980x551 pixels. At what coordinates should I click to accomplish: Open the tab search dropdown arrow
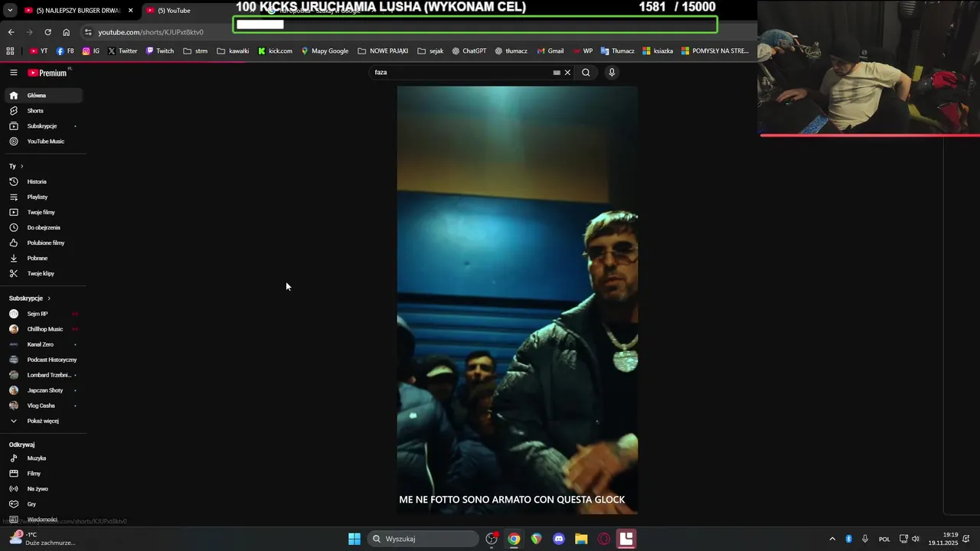click(10, 11)
